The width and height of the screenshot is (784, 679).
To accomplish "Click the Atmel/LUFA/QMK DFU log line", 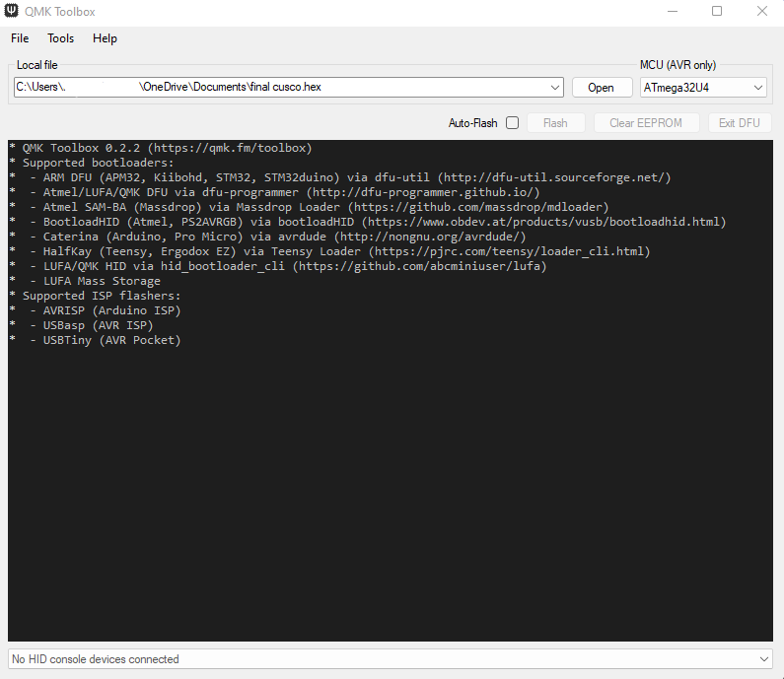I will [x=274, y=192].
